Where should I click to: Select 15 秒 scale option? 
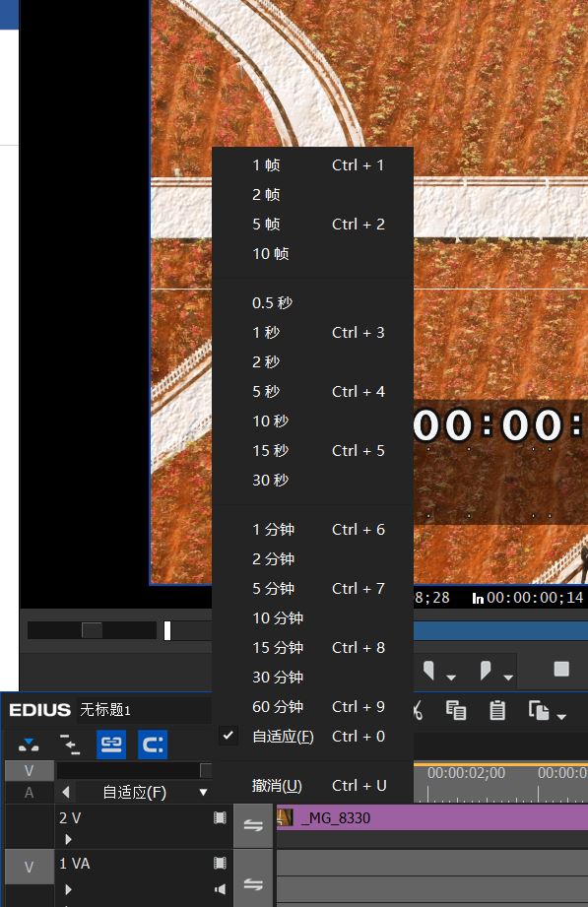pyautogui.click(x=312, y=451)
